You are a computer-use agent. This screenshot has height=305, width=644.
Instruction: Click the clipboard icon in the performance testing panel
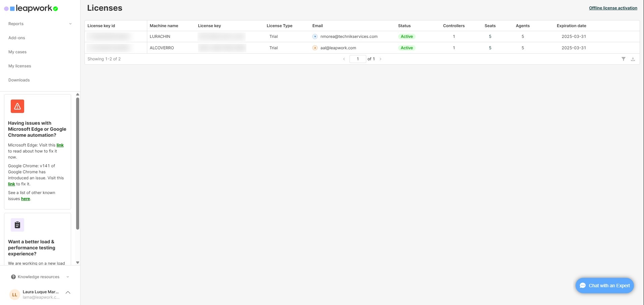(x=17, y=225)
